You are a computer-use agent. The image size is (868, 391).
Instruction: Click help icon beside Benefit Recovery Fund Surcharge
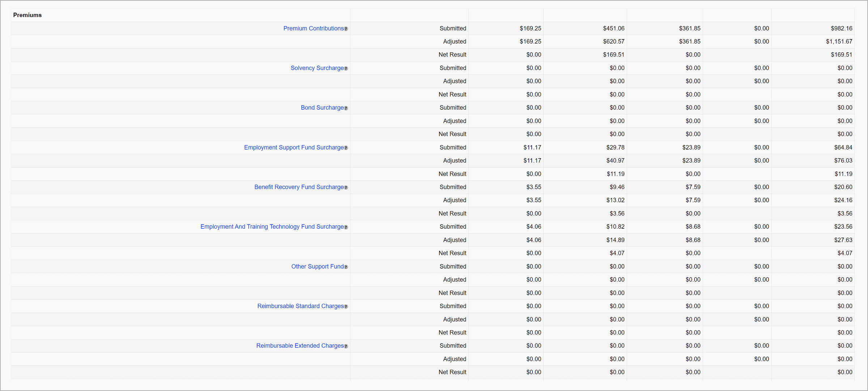[x=346, y=188]
